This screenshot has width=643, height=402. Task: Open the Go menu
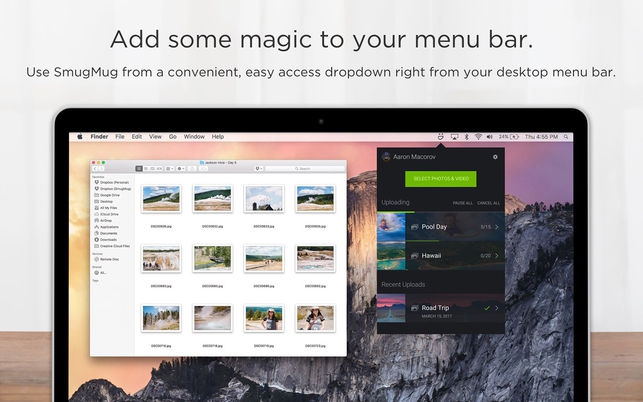(173, 137)
